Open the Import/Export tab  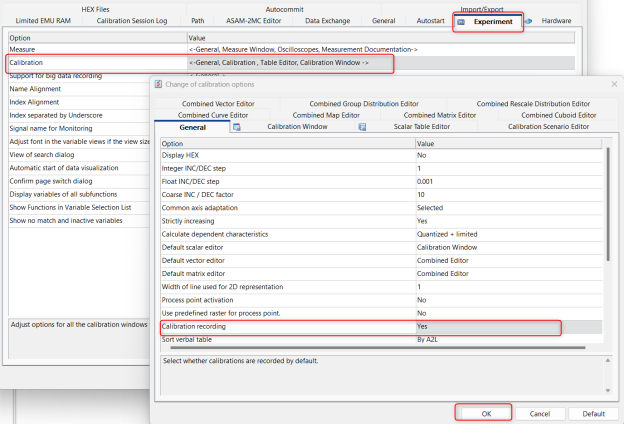pos(482,9)
